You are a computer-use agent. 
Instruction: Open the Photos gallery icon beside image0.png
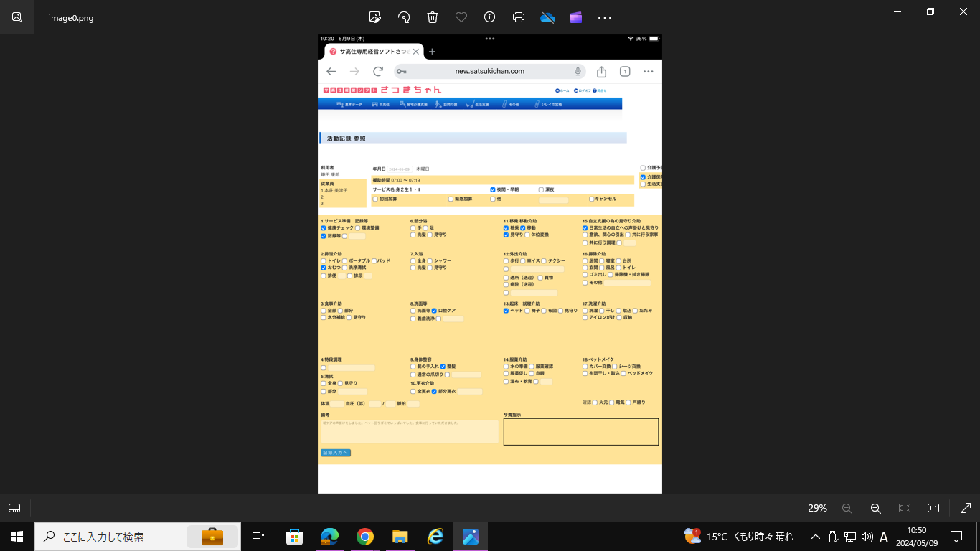click(17, 17)
